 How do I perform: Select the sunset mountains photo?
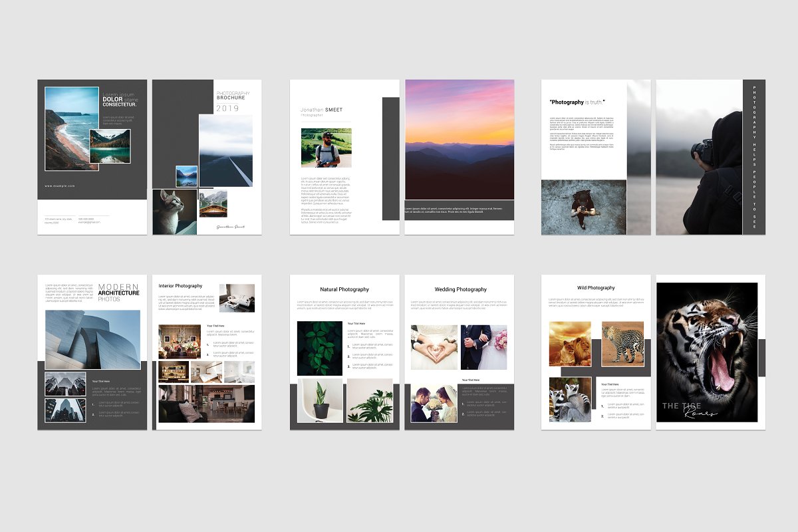click(459, 139)
